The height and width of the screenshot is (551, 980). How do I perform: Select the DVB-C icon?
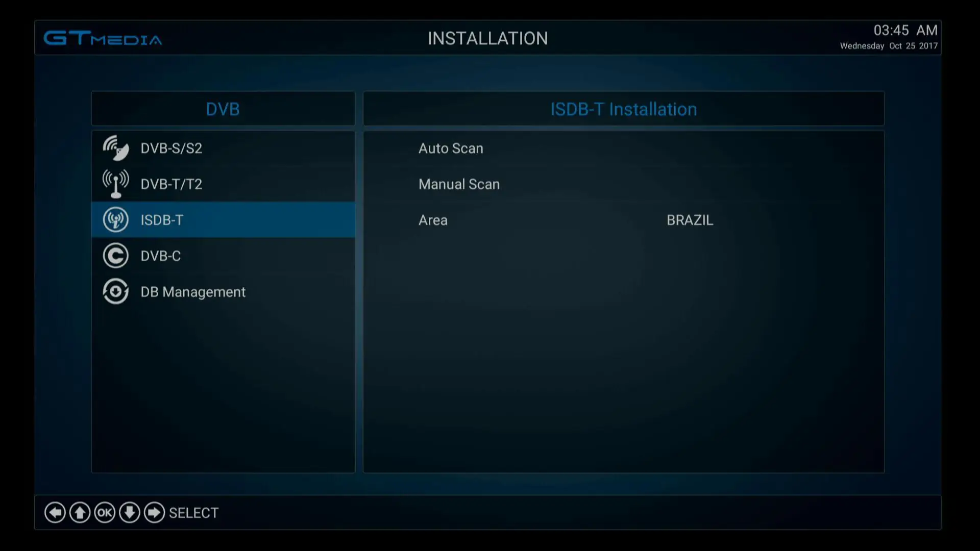115,256
